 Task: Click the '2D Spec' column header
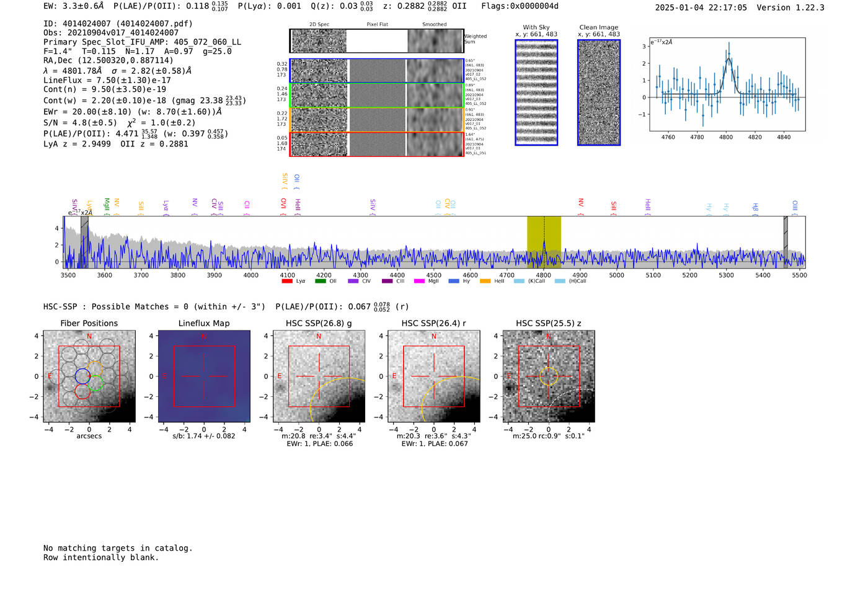(x=319, y=25)
